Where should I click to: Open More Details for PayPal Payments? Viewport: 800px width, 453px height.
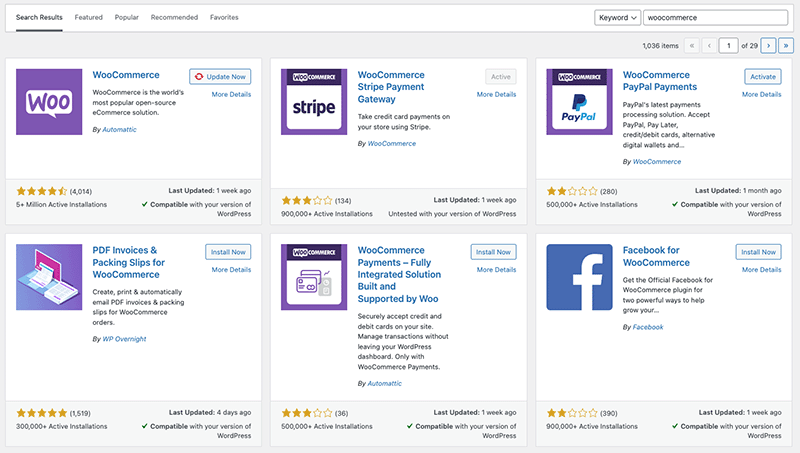click(x=762, y=94)
